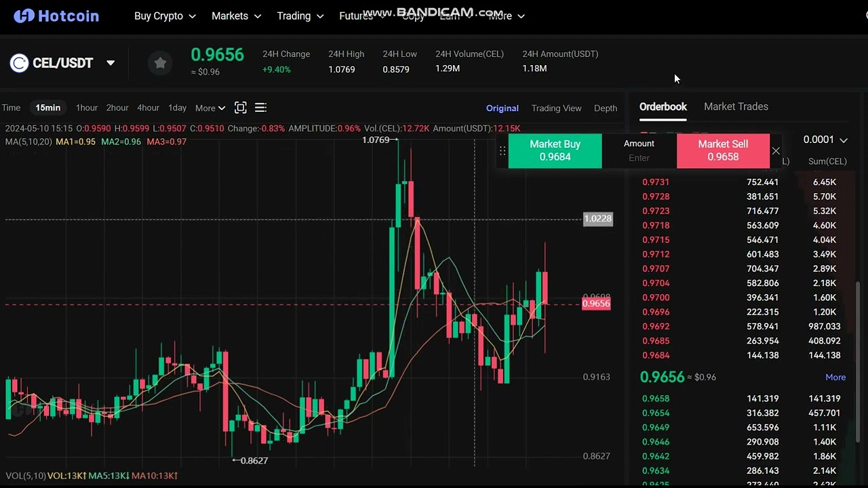Toggle chart fullscreen icon
This screenshot has width=868, height=488.
(240, 108)
